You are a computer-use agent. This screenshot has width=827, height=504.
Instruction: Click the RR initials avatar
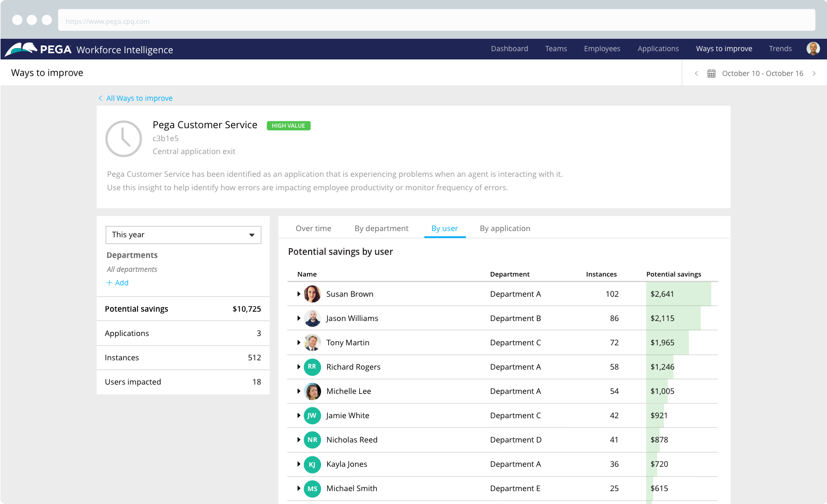click(312, 366)
